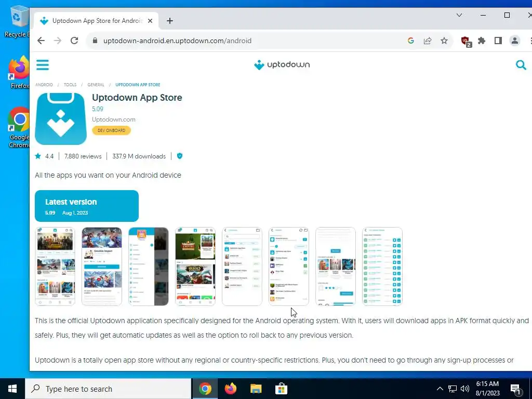
Task: Click the share page icon
Action: point(428,41)
